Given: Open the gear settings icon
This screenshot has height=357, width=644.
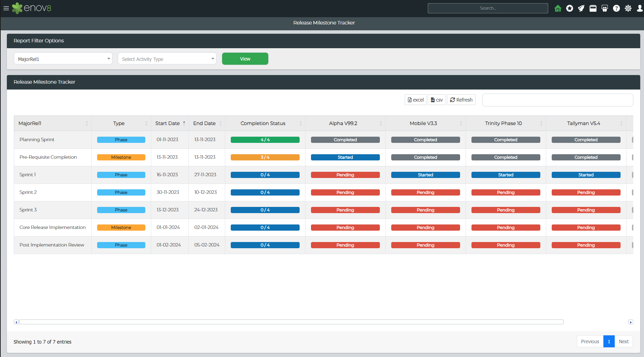Looking at the screenshot, I should coord(628,8).
